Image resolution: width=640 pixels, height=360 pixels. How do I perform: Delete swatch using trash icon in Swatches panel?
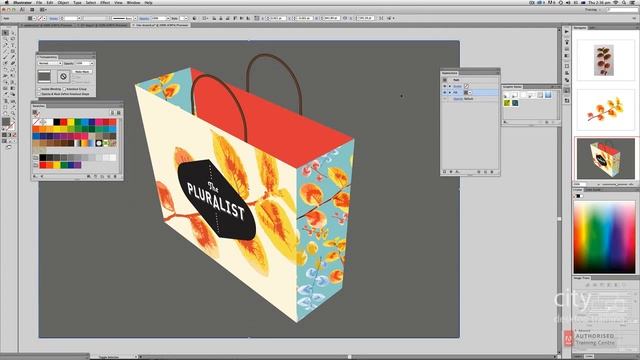(115, 176)
